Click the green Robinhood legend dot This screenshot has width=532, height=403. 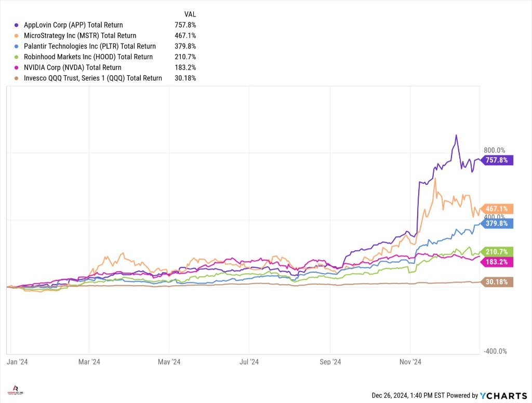[x=17, y=57]
